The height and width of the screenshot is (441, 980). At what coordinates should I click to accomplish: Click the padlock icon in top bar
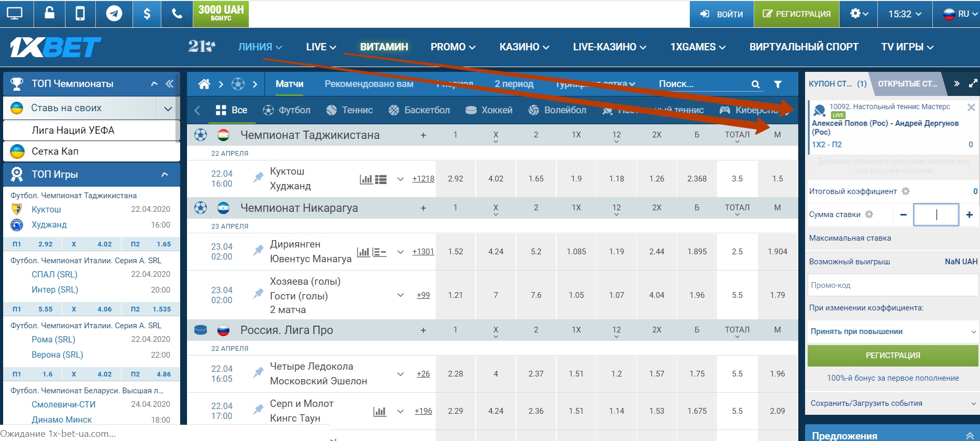tap(49, 14)
